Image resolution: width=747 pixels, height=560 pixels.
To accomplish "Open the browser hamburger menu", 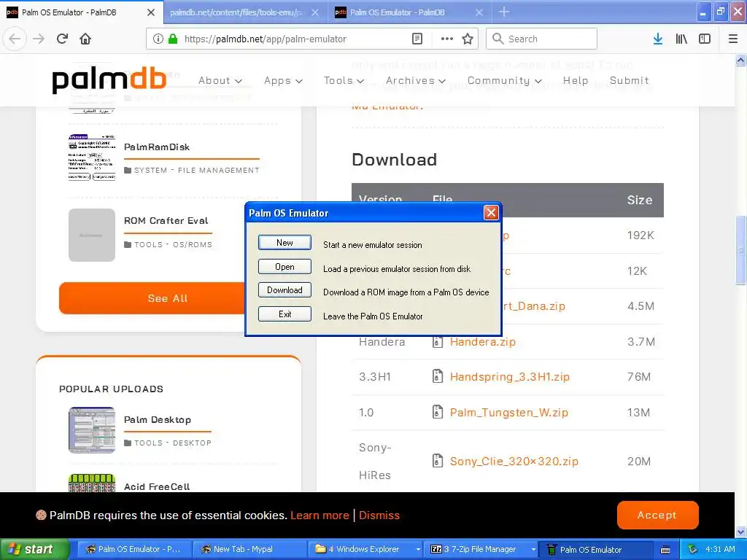I will (x=732, y=39).
